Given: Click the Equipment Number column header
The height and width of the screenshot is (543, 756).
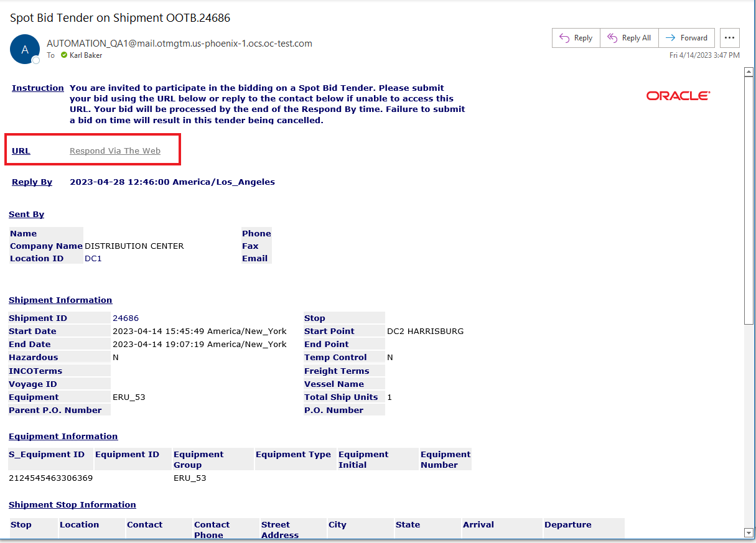Looking at the screenshot, I should point(446,459).
